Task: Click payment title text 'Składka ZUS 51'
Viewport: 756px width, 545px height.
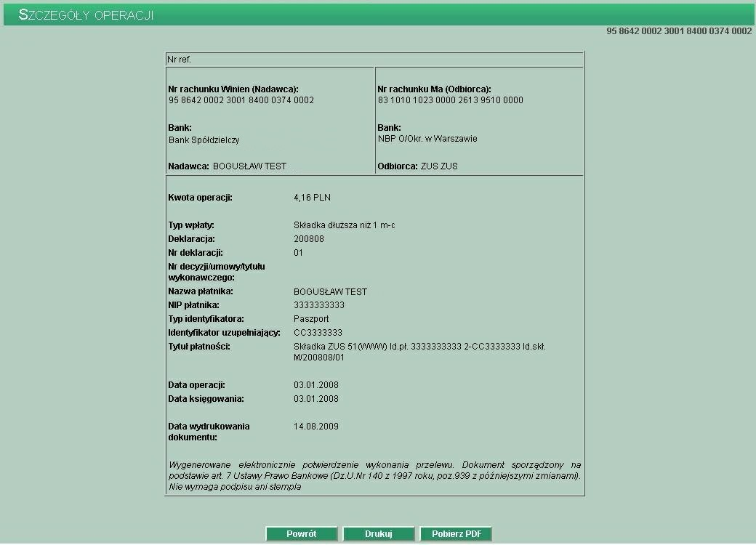Action: pyautogui.click(x=325, y=347)
